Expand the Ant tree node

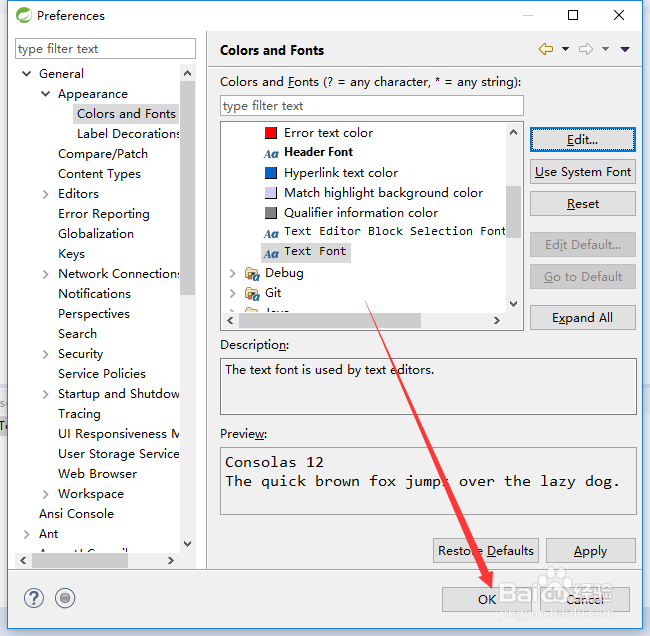(x=27, y=534)
